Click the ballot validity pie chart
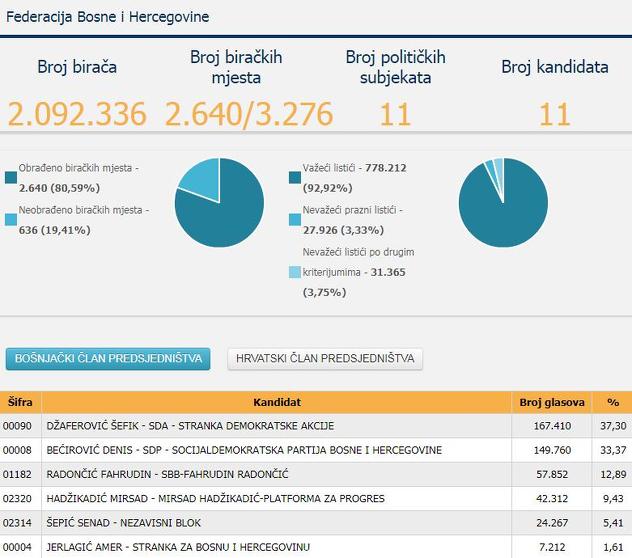The width and height of the screenshot is (632, 558). point(502,202)
